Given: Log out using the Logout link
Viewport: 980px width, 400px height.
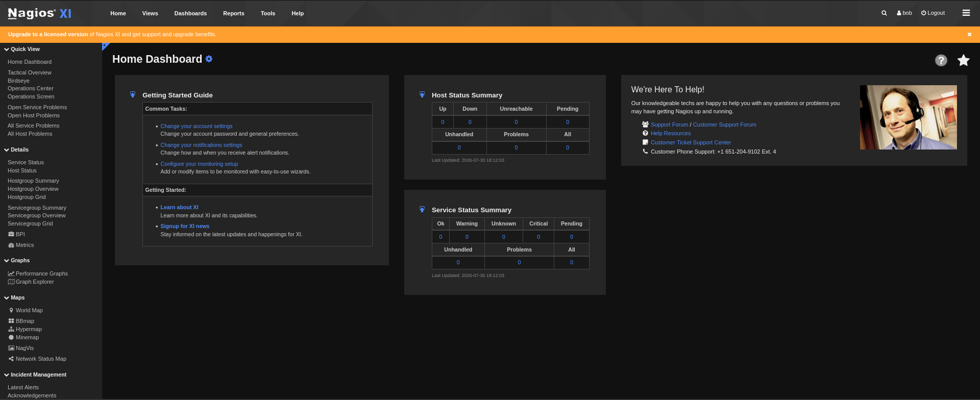Looking at the screenshot, I should point(933,13).
